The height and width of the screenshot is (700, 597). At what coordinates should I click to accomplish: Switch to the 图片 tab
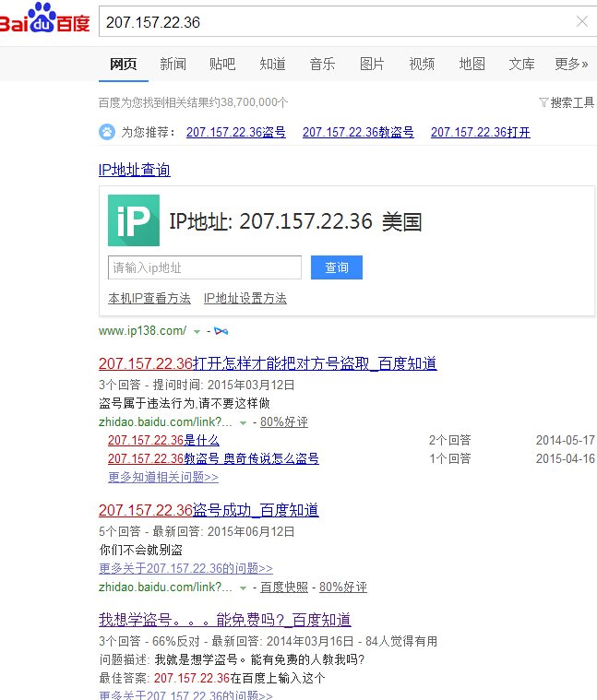[372, 64]
